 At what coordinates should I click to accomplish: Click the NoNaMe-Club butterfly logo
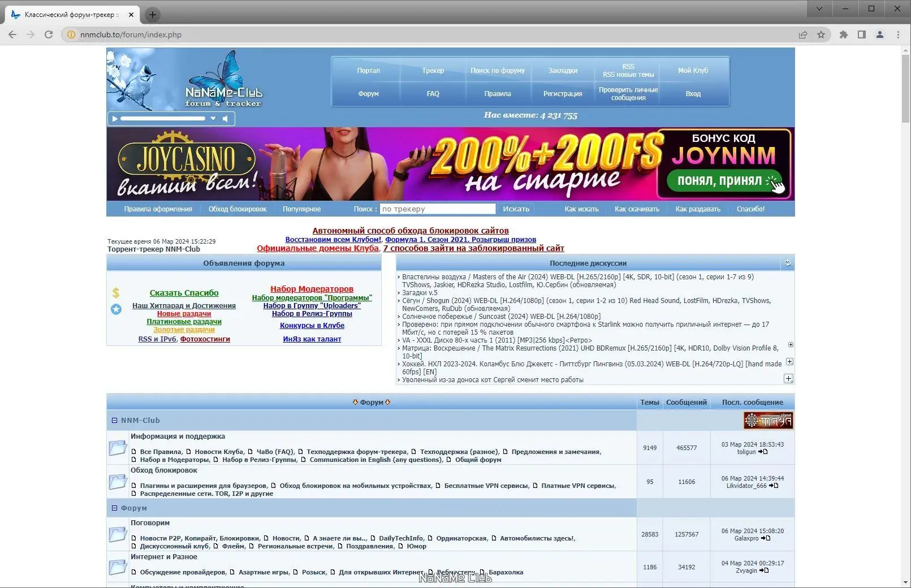click(x=223, y=79)
